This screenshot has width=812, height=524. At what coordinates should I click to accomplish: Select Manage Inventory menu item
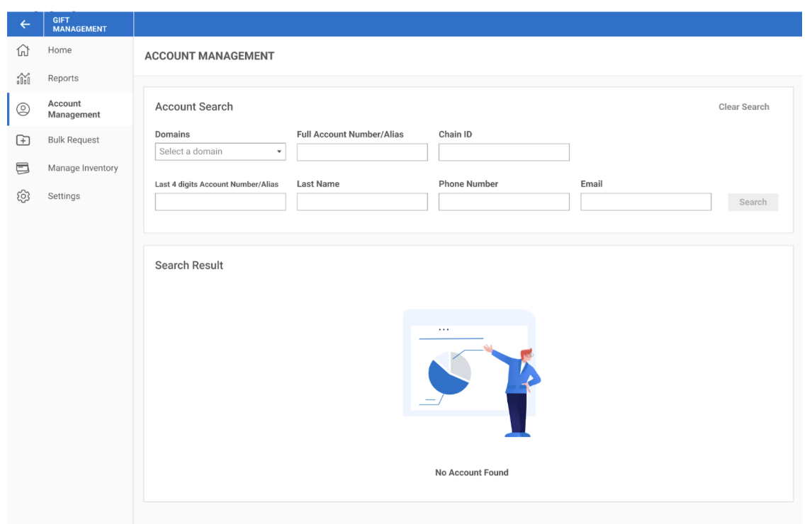pyautogui.click(x=82, y=169)
